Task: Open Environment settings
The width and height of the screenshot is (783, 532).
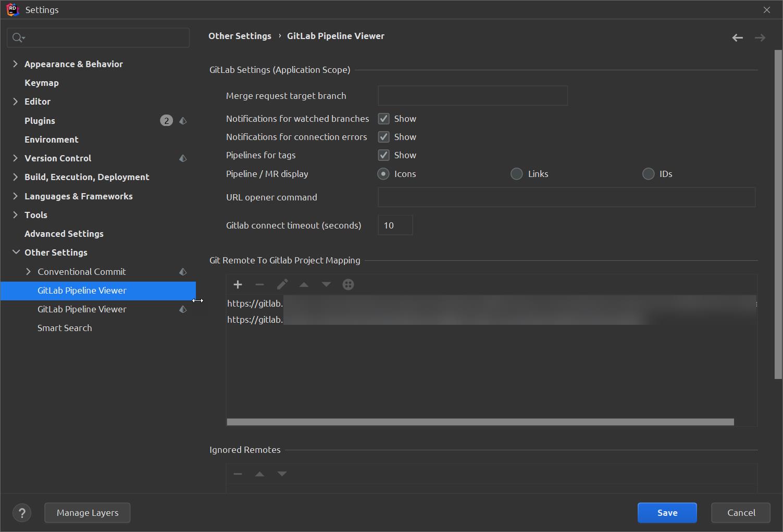Action: 52,140
